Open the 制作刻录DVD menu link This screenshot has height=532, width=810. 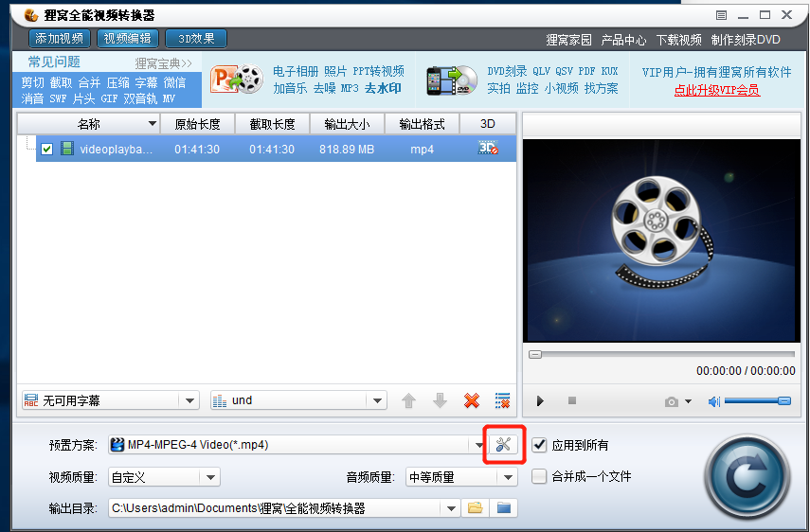[x=746, y=40]
